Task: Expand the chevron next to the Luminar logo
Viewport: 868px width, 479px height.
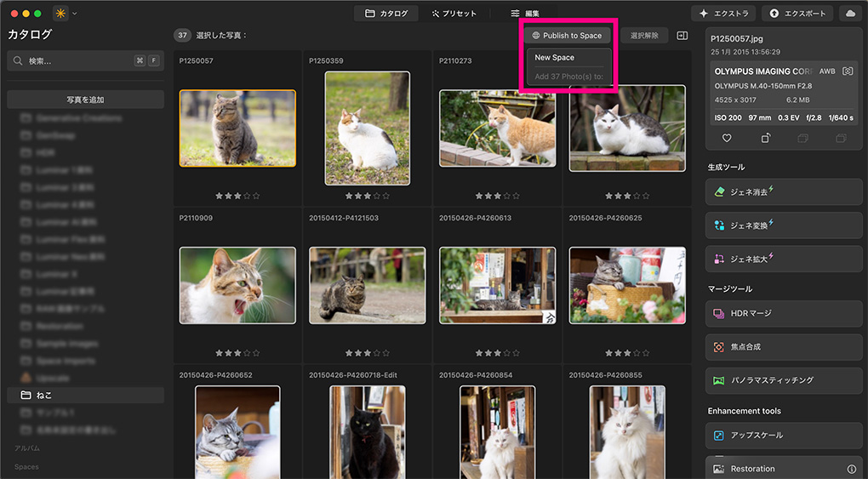Action: [x=75, y=14]
